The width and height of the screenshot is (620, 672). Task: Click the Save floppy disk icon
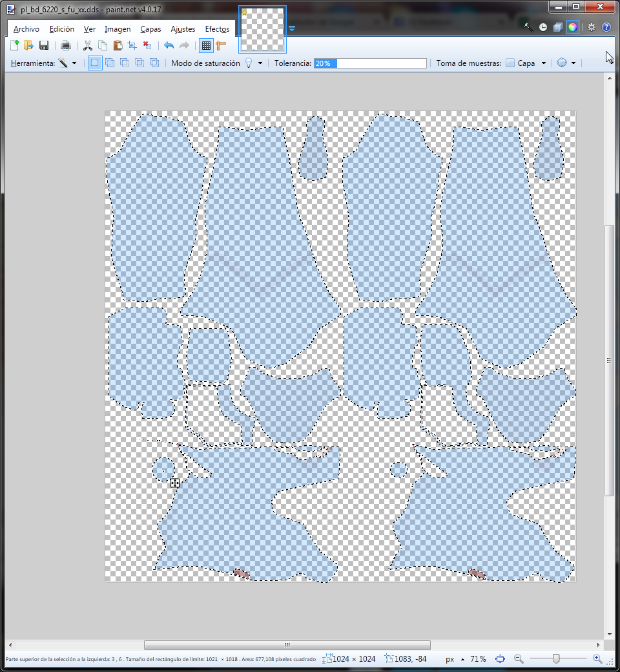tap(44, 45)
